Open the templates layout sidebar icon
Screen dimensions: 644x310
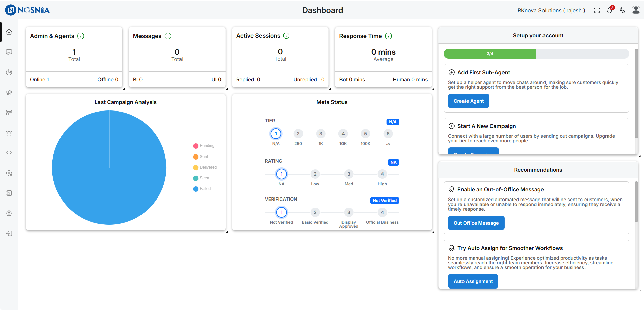tap(9, 113)
